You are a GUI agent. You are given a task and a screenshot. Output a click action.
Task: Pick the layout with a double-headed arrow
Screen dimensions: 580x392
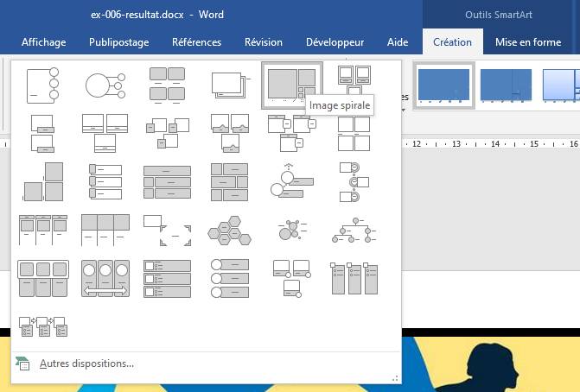[105, 278]
